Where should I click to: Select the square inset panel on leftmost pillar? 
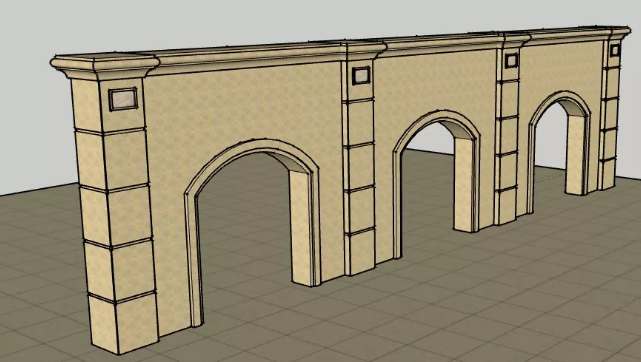pyautogui.click(x=123, y=99)
